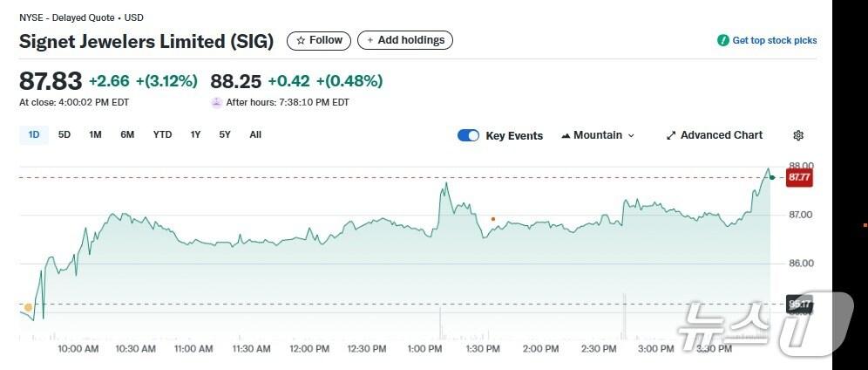The width and height of the screenshot is (868, 370).
Task: Open the Advanced Chart view
Action: (714, 135)
